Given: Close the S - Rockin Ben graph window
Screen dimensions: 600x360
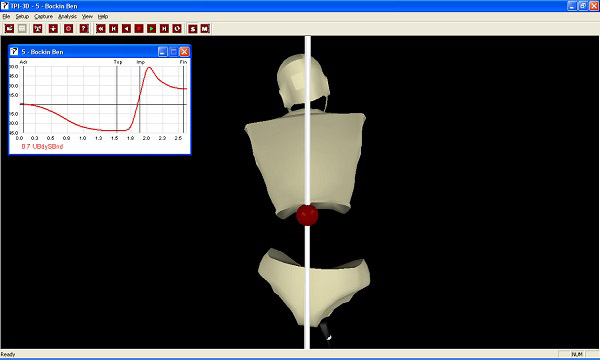Looking at the screenshot, I should coord(184,52).
